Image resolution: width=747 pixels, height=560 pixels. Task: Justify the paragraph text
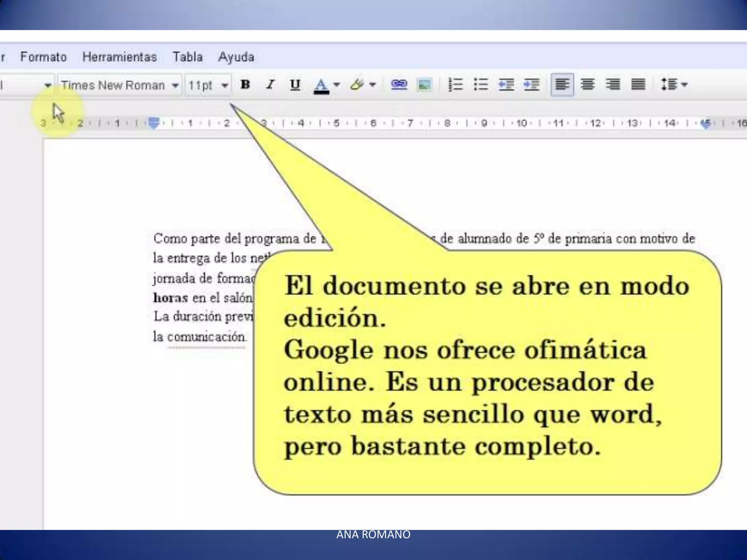click(x=638, y=85)
